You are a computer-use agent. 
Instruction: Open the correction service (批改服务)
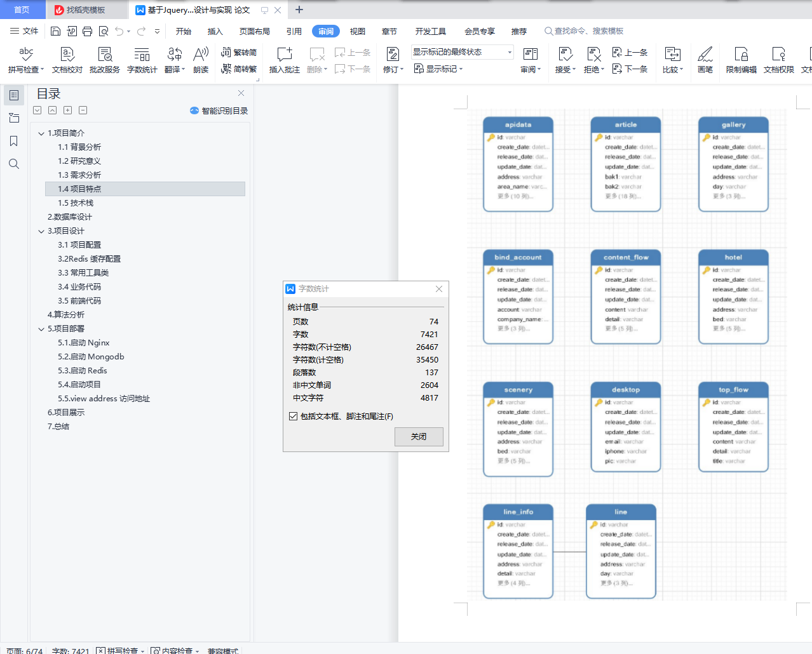[x=105, y=60]
